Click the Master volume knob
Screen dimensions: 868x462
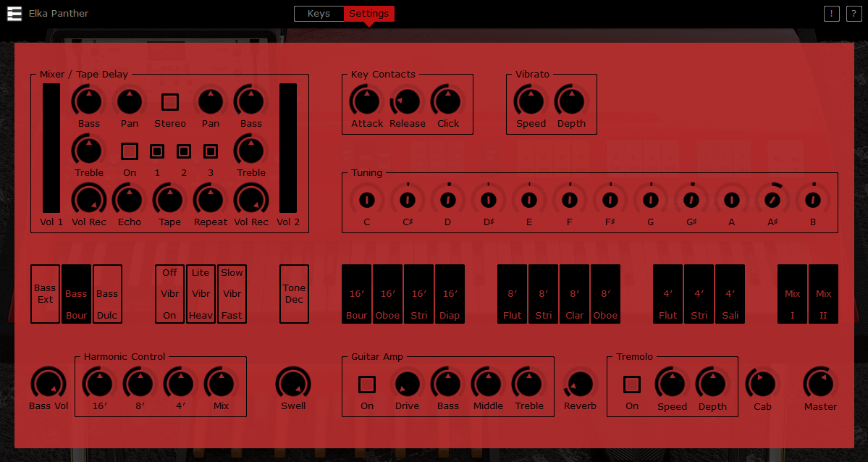tap(820, 384)
